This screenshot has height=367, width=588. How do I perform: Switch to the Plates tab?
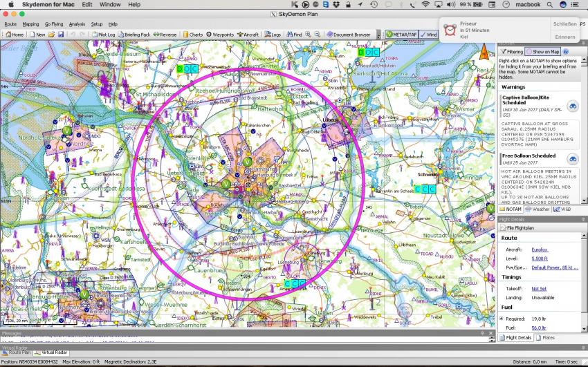[546, 338]
